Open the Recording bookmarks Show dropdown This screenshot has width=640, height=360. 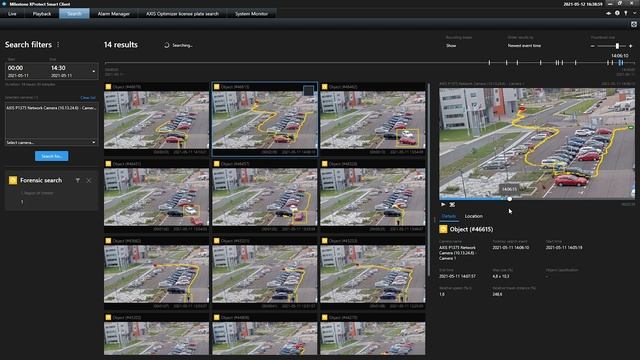point(451,46)
